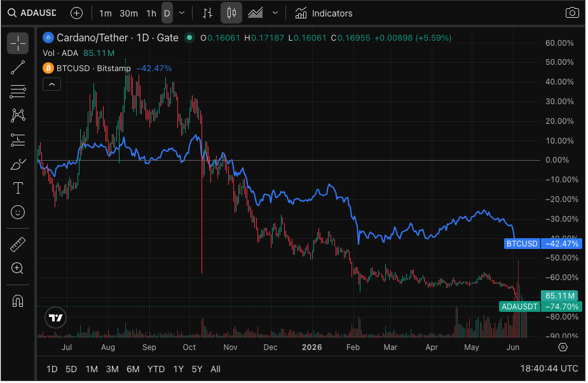The width and height of the screenshot is (588, 383).
Task: Set range to 6M
Action: [133, 370]
